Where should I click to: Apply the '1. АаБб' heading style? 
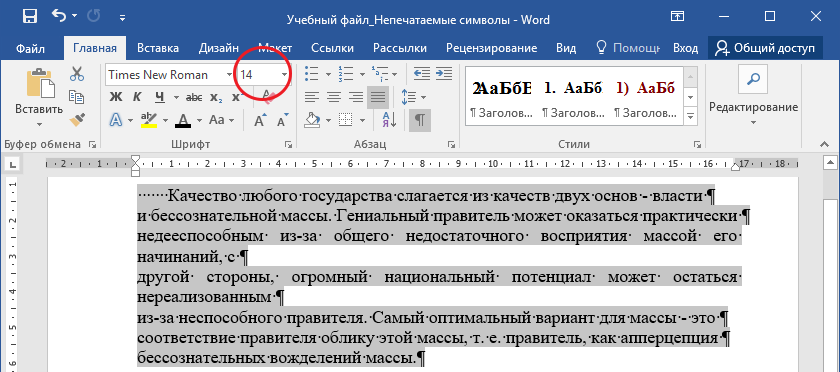click(573, 96)
